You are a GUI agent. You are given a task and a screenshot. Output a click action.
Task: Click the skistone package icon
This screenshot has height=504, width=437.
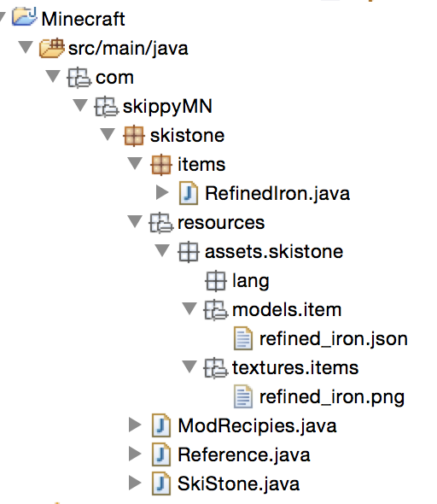coord(133,136)
